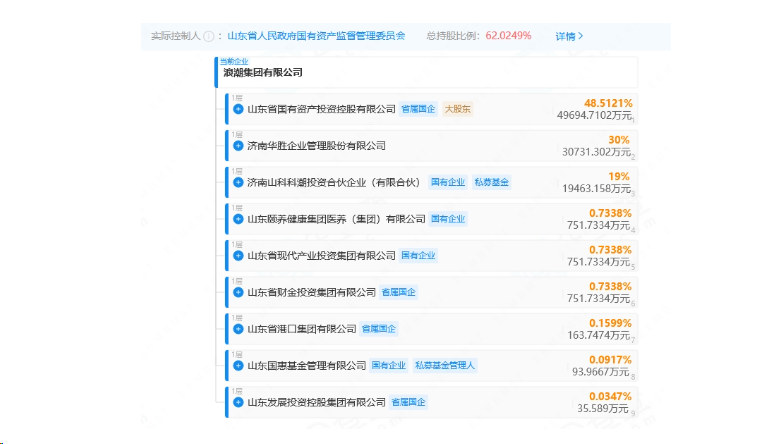This screenshot has height=444, width=777.
Task: Select 30% shareholding percentage
Action: (x=619, y=140)
